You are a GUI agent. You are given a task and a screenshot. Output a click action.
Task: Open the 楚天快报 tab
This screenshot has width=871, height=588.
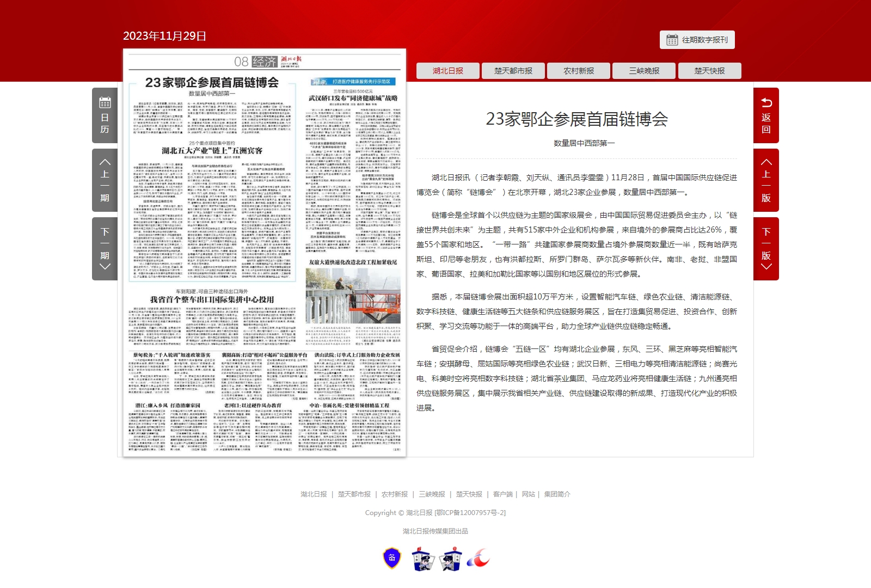point(709,71)
